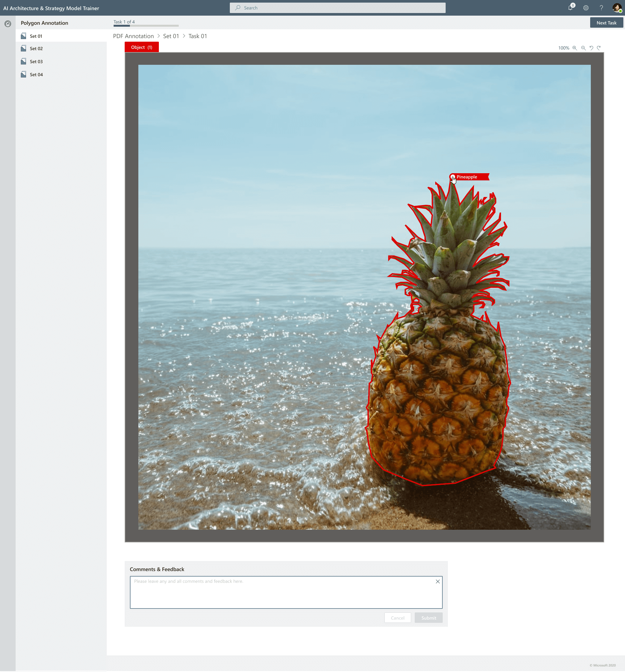Open Set 03 in the sidebar

tap(36, 62)
